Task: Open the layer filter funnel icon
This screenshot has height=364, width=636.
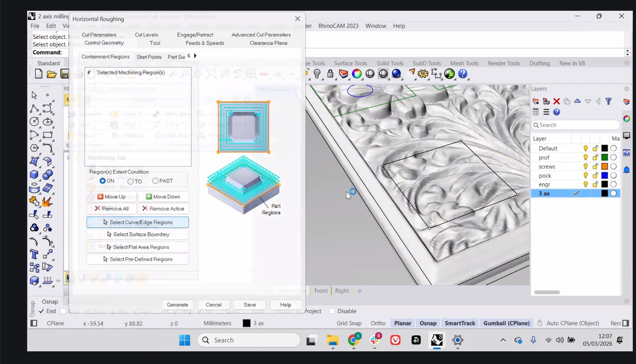Action: (x=608, y=101)
